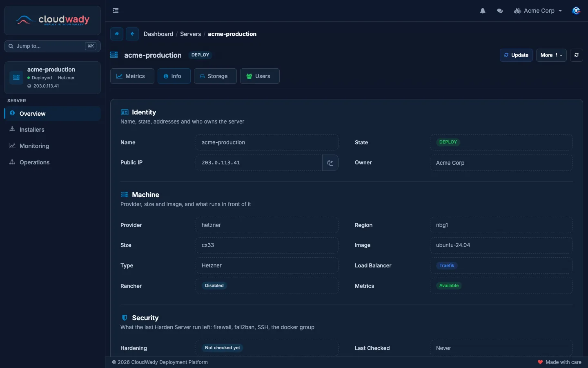Switch to the Metrics tab

tap(132, 76)
